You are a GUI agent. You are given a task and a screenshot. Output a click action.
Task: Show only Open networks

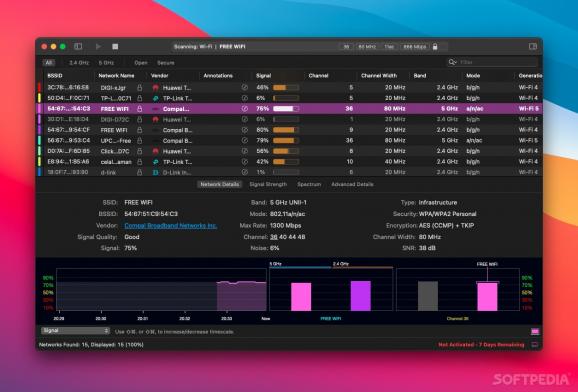coord(141,63)
